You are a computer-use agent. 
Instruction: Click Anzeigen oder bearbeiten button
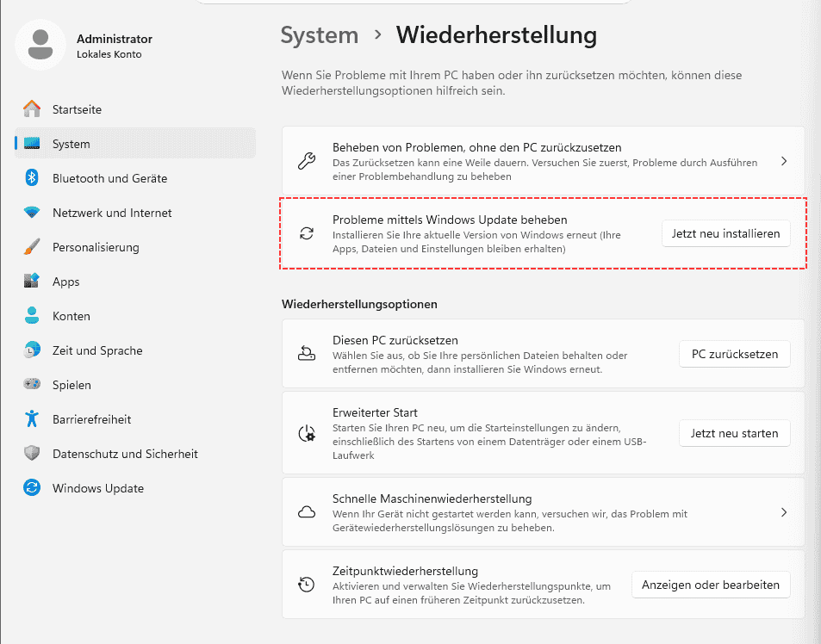point(711,585)
